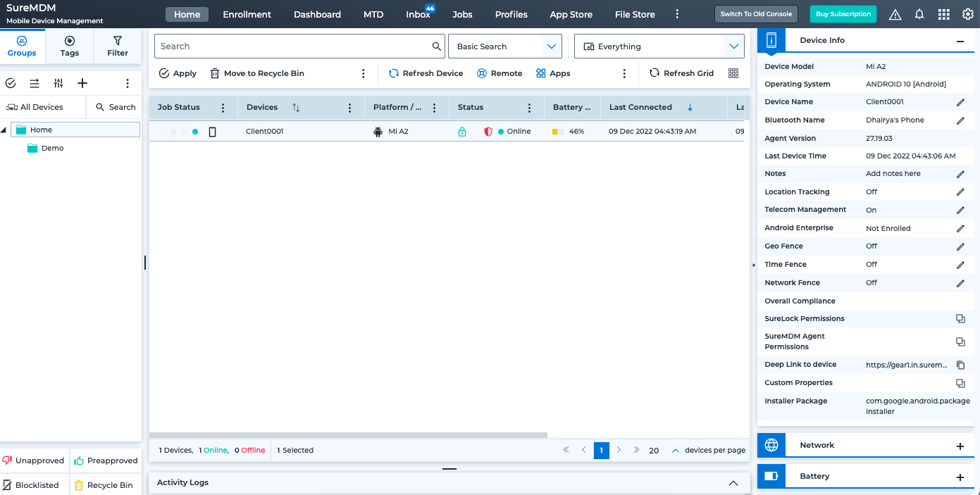
Task: Click the Apply button
Action: (178, 73)
